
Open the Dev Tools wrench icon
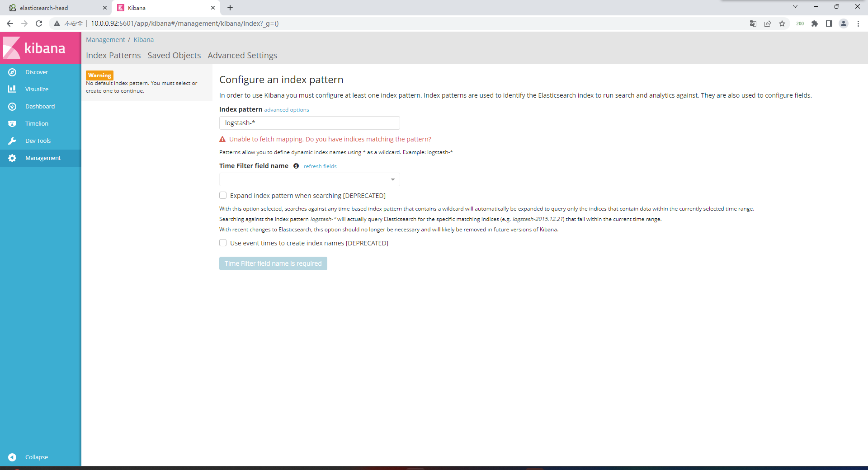pos(12,141)
